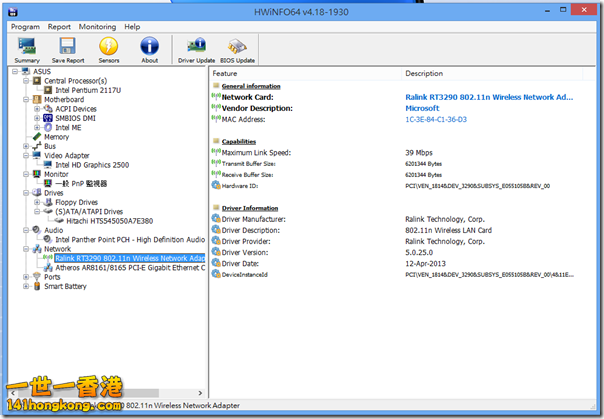Launch Driver Update from toolbar
This screenshot has height=419, width=604.
196,50
